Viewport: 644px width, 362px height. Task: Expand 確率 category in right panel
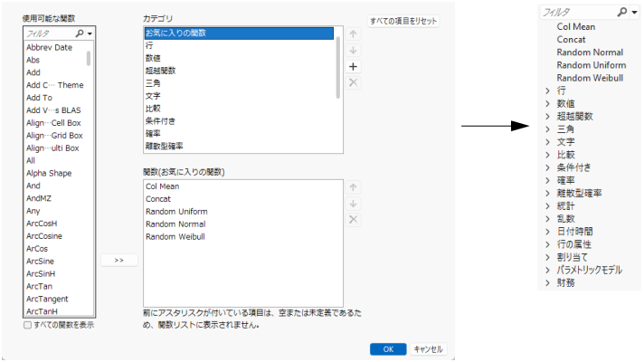[x=547, y=180]
